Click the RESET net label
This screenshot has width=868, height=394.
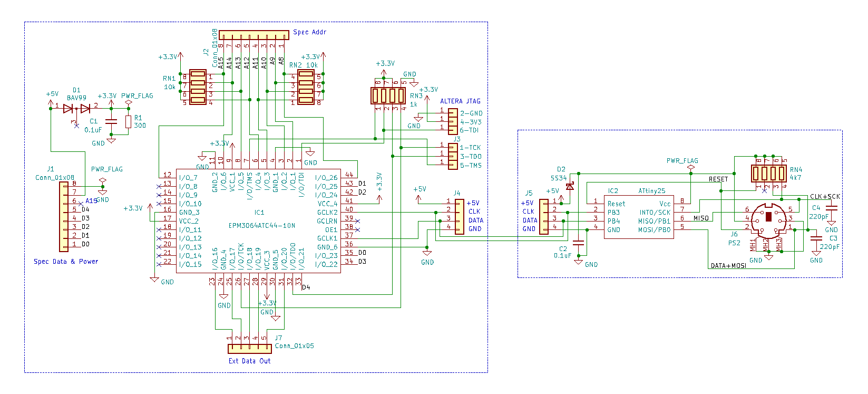pos(718,179)
